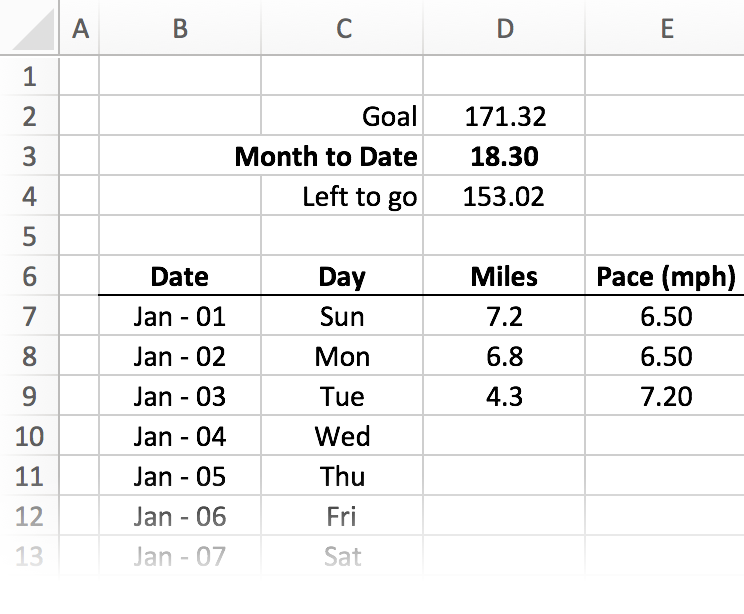Screen dimensions: 744x614
Task: Select column C header
Action: point(342,28)
